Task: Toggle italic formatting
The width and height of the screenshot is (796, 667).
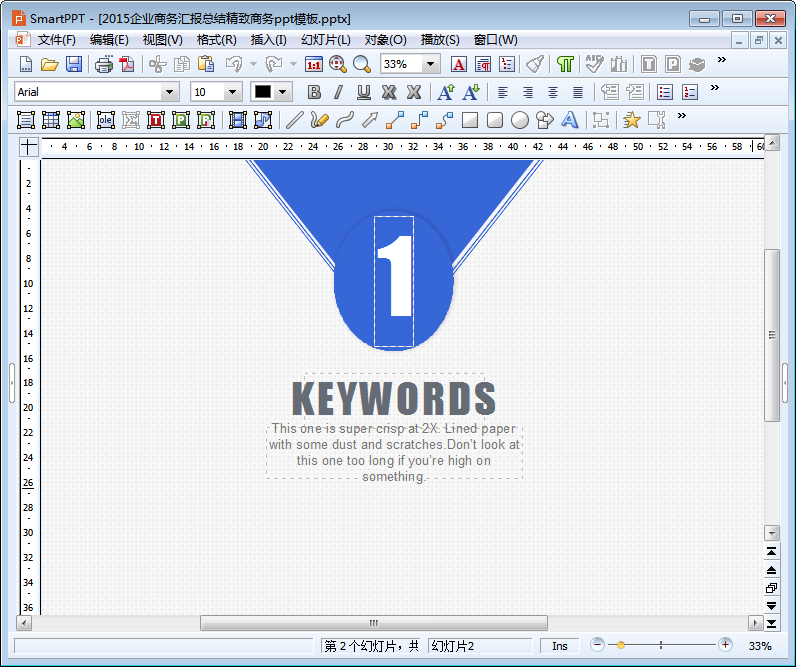Action: [338, 92]
